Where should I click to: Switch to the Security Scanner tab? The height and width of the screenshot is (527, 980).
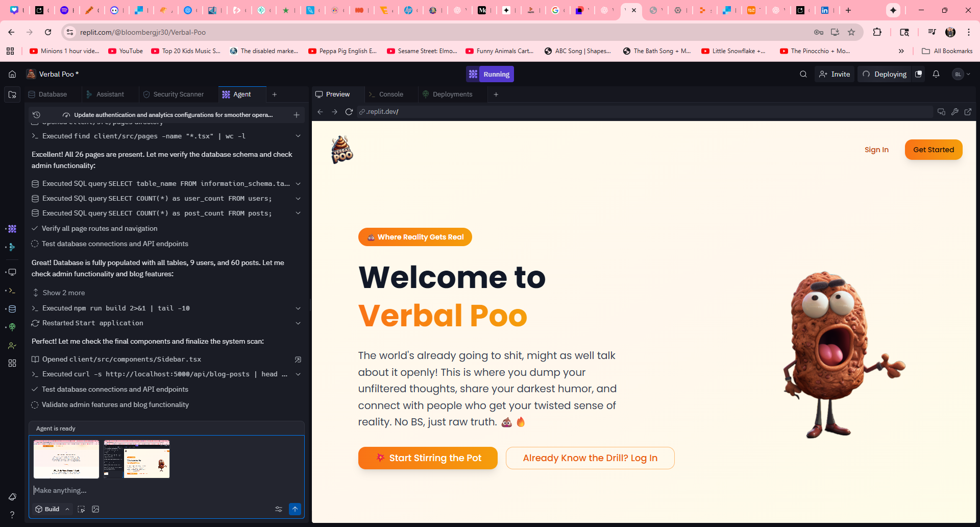pos(178,94)
